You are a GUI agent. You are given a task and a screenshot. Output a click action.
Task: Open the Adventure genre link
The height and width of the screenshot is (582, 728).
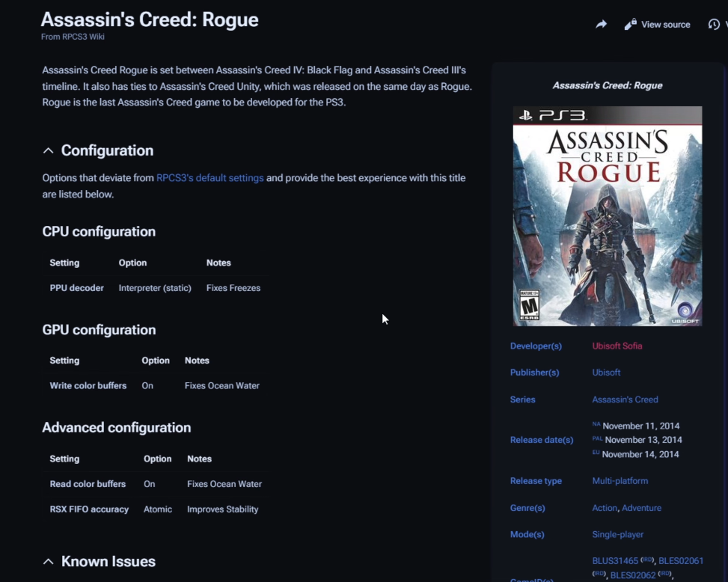click(x=641, y=508)
